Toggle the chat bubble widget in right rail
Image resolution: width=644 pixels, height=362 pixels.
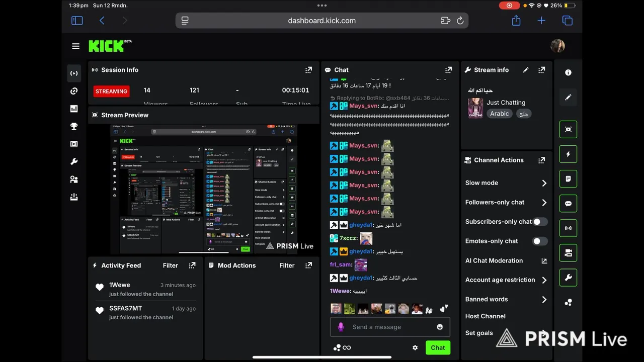[x=568, y=204]
